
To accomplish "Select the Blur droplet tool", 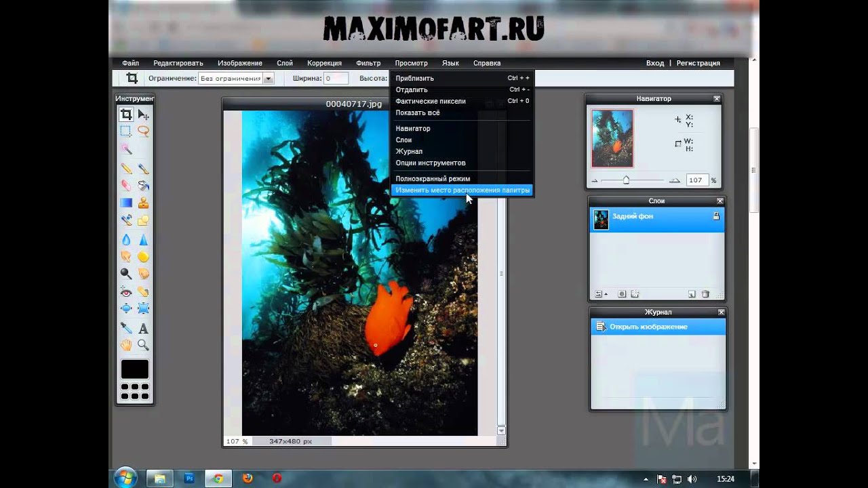I will [126, 239].
